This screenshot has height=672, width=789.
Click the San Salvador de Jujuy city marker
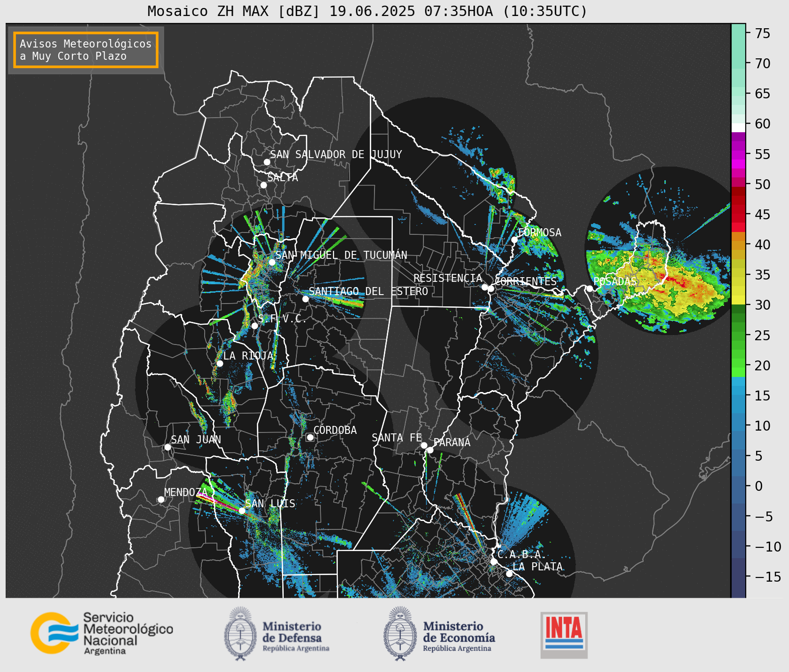267,162
